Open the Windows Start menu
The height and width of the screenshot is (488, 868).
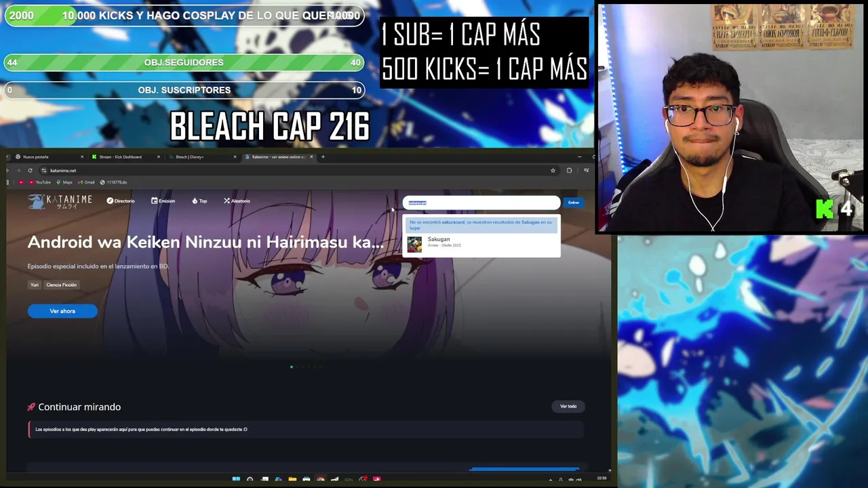(x=236, y=479)
